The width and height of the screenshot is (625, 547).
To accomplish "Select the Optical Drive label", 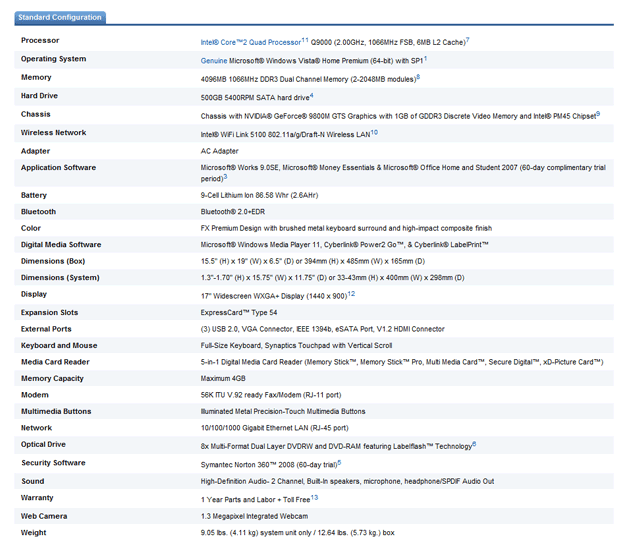I will click(x=43, y=445).
